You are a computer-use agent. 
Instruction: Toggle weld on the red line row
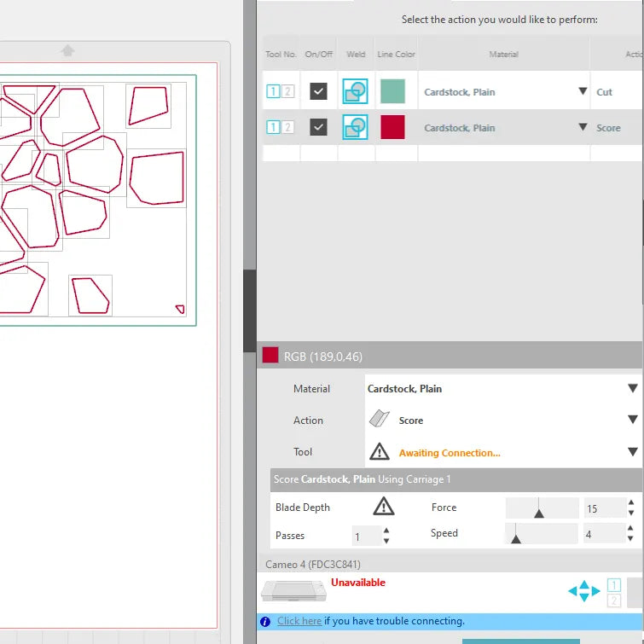(355, 127)
